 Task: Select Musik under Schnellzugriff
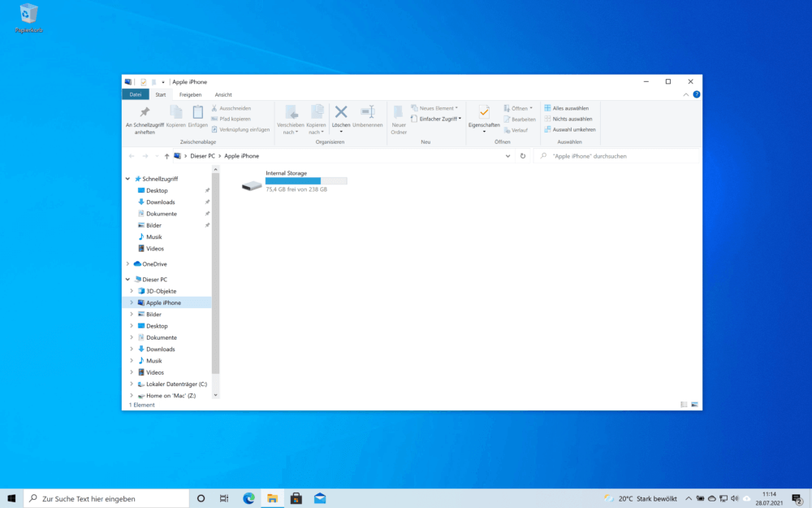(153, 237)
